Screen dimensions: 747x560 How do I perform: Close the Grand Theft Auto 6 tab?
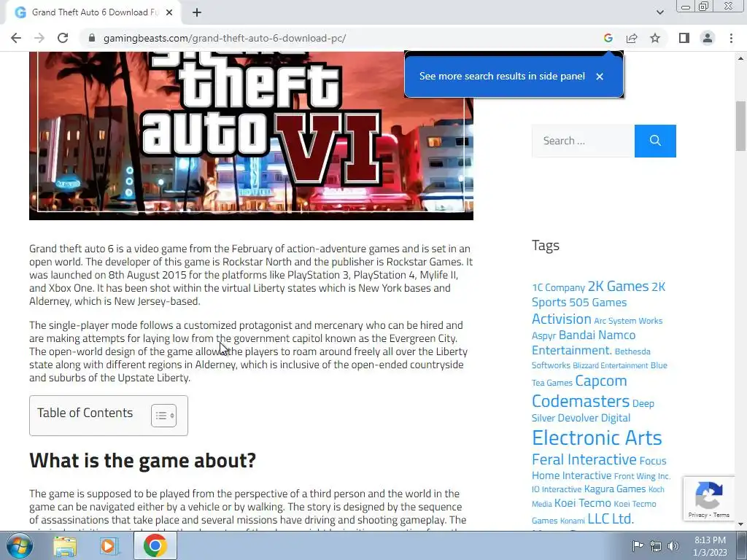[169, 12]
